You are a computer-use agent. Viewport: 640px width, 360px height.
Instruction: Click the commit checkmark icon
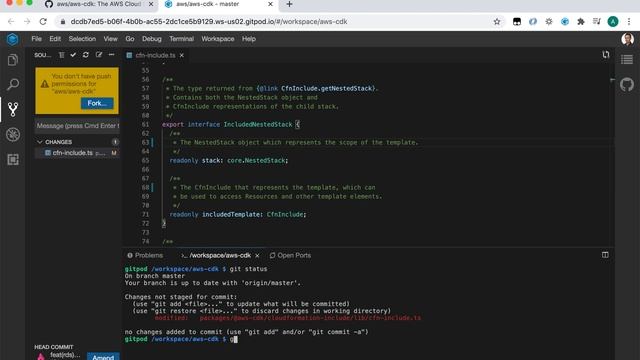pyautogui.click(x=73, y=55)
